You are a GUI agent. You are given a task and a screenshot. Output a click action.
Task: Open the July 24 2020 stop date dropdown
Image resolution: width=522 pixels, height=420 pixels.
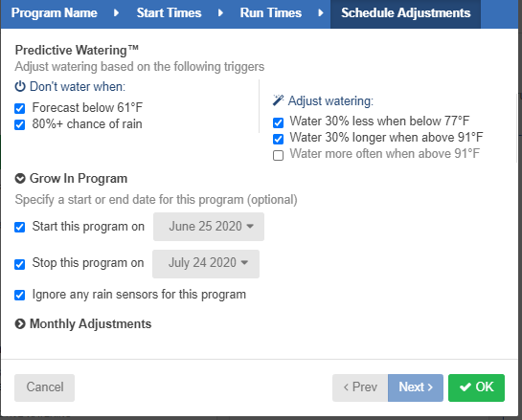point(206,264)
